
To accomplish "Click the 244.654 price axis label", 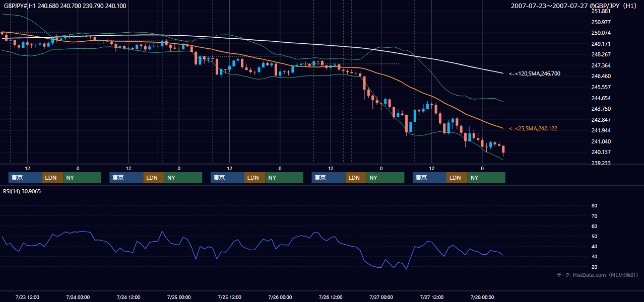I will (601, 98).
